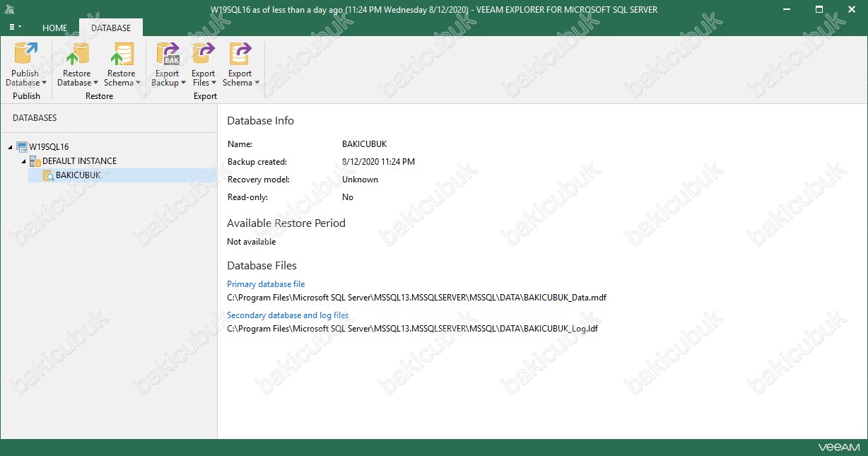Click the Read-only value No
868x456 pixels.
coord(348,197)
